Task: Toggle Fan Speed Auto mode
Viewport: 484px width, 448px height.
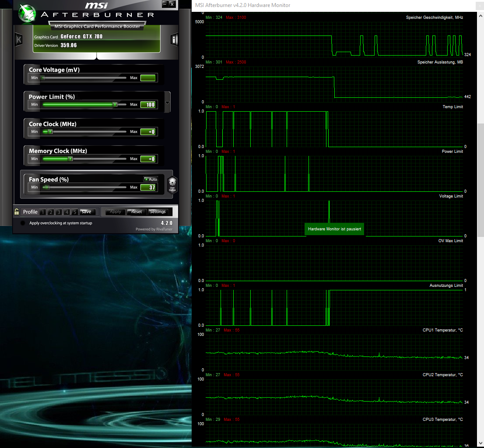Action: pyautogui.click(x=151, y=179)
